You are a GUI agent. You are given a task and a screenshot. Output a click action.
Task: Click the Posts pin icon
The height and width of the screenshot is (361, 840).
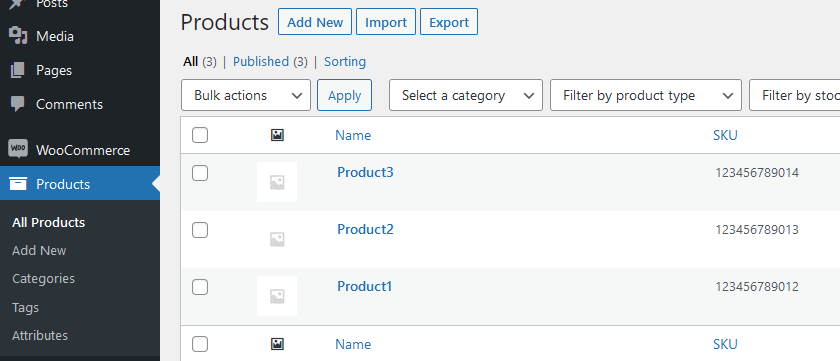point(18,4)
